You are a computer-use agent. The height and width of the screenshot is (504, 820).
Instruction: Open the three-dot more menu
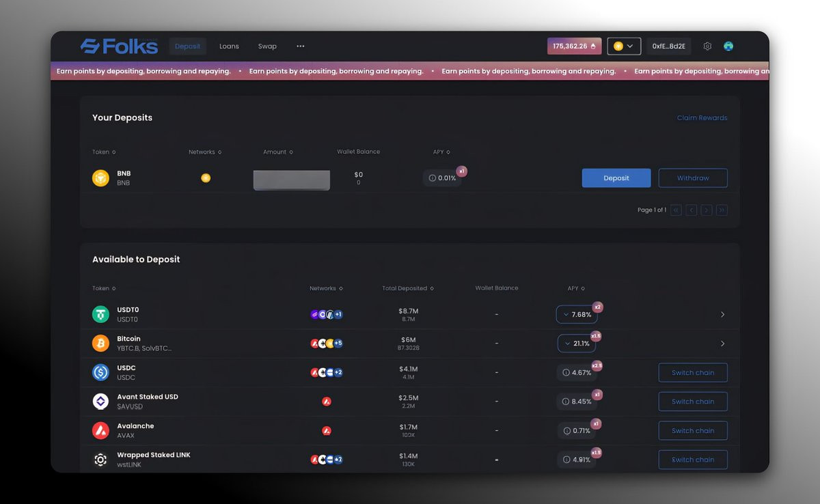(x=301, y=46)
